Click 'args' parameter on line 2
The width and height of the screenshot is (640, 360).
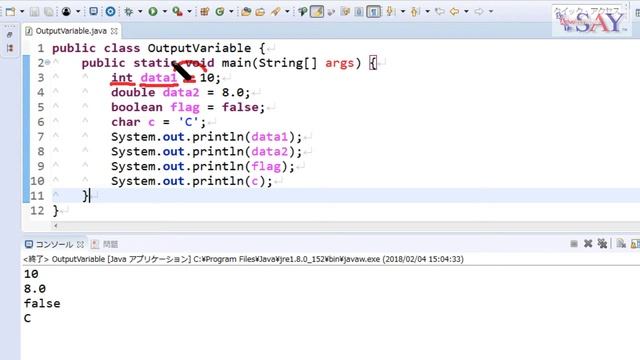tap(340, 63)
